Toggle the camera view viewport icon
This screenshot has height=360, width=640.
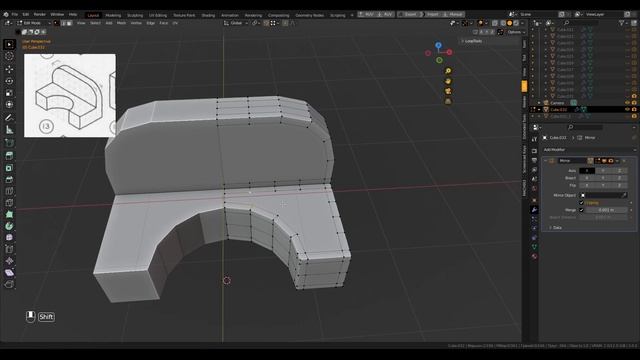448,91
